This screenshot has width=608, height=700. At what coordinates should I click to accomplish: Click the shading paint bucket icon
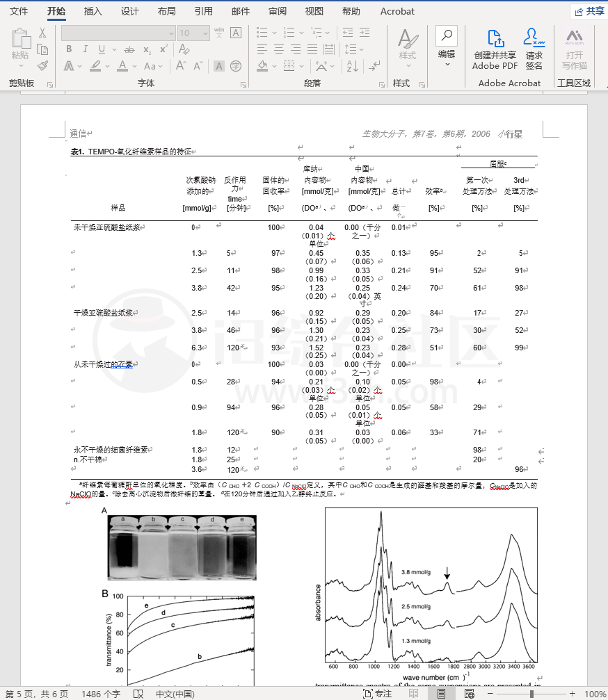pos(263,67)
